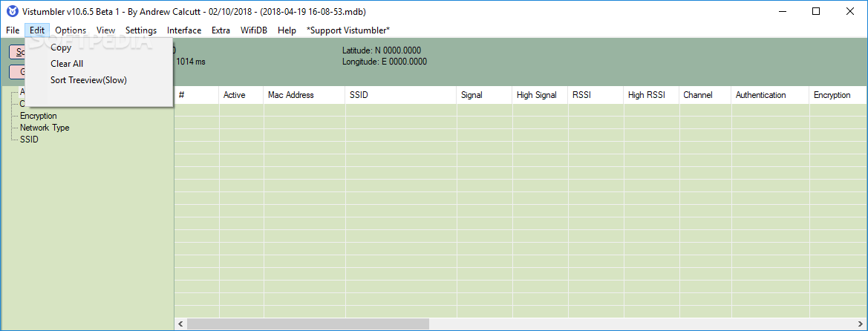Click the Longitude: E 0000.0000 readout

click(385, 62)
